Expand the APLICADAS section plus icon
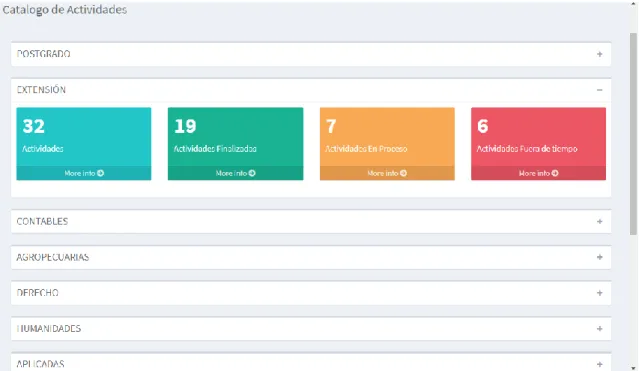The width and height of the screenshot is (639, 371). 599,364
